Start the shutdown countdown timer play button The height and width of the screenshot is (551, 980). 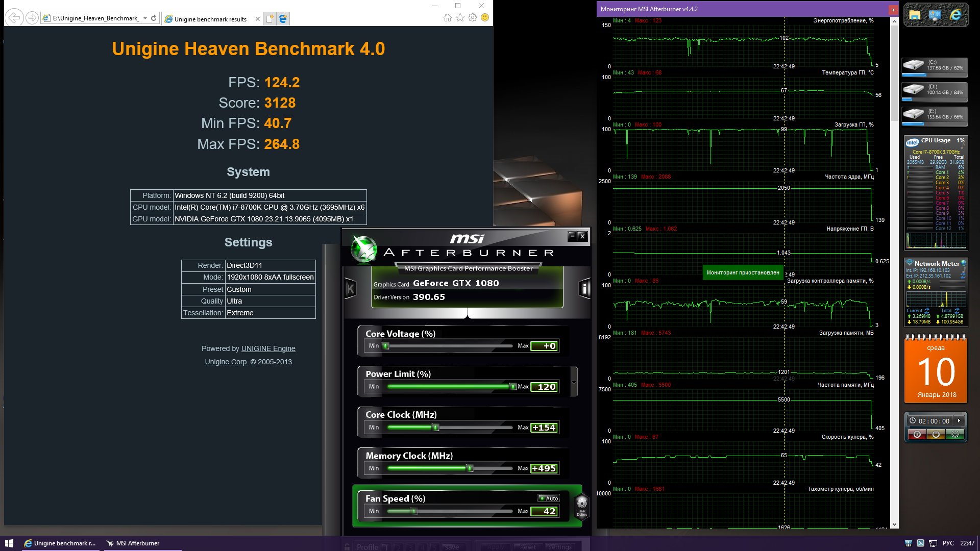click(959, 421)
